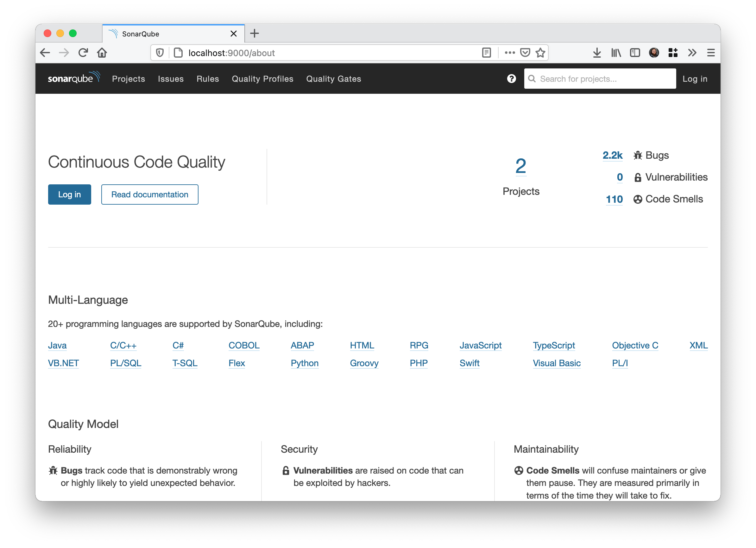
Task: Expand the toolbar overflow chevrons
Action: [x=692, y=53]
